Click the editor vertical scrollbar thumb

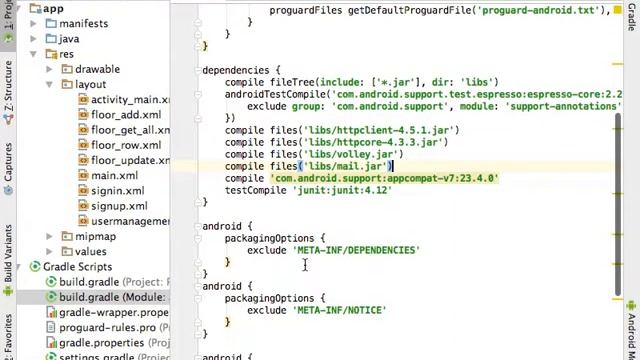tap(618, 204)
